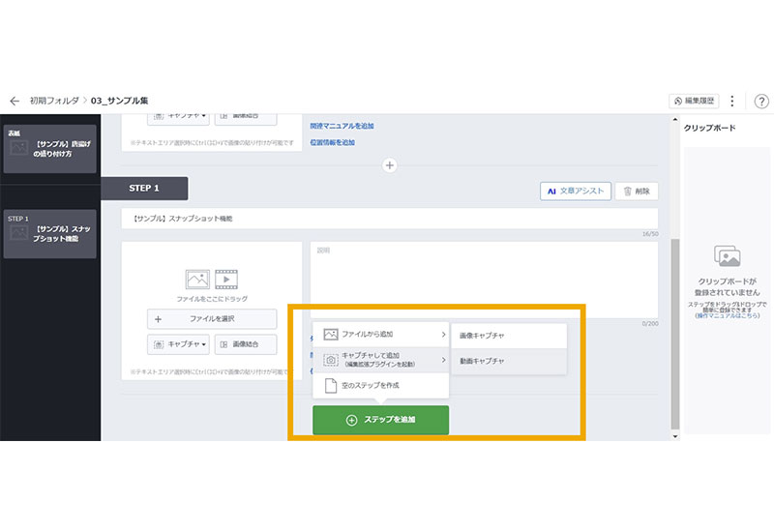Open the AI 文章アシスト assistant
This screenshot has height=532, width=774.
pos(576,192)
